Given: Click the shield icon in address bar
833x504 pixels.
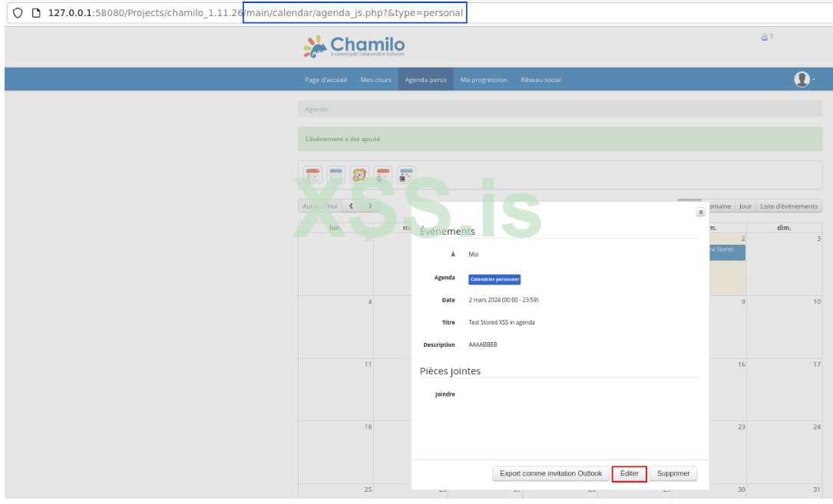Looking at the screenshot, I should tap(18, 13).
